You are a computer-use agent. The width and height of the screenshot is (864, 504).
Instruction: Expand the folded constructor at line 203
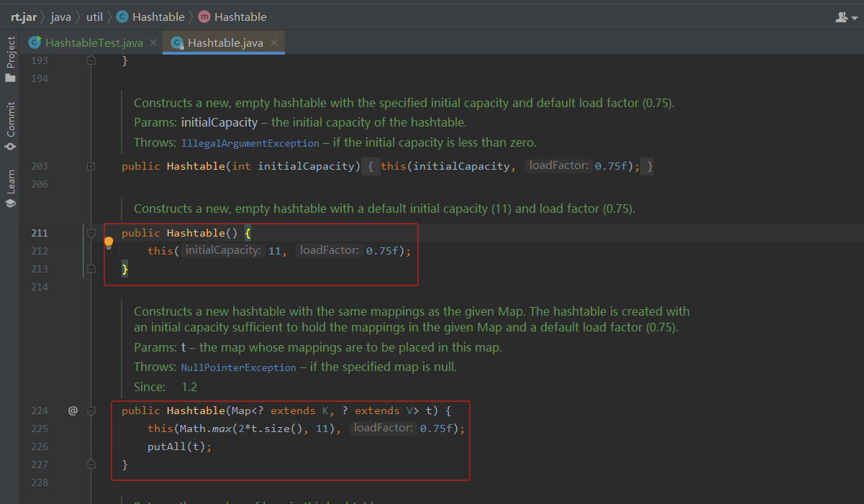[91, 166]
